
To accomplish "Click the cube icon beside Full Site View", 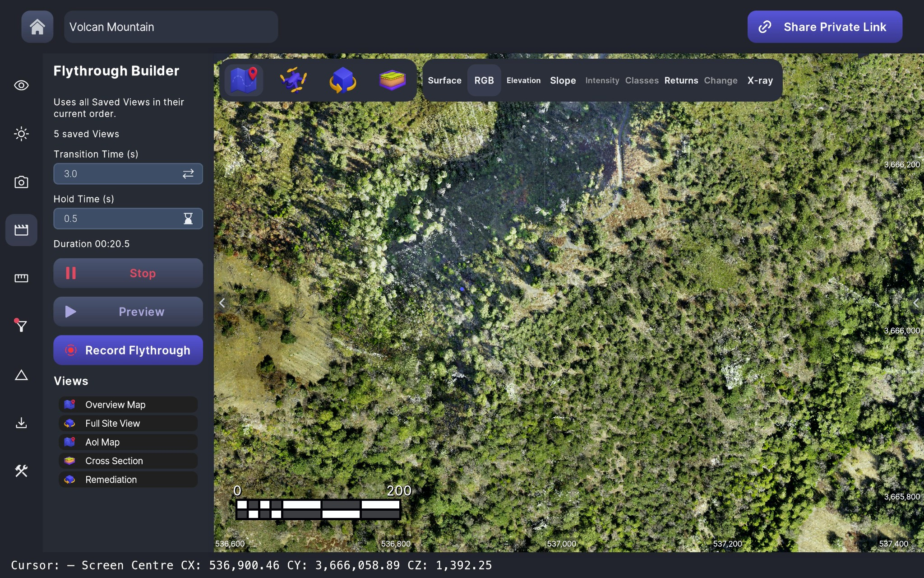I will [x=69, y=424].
